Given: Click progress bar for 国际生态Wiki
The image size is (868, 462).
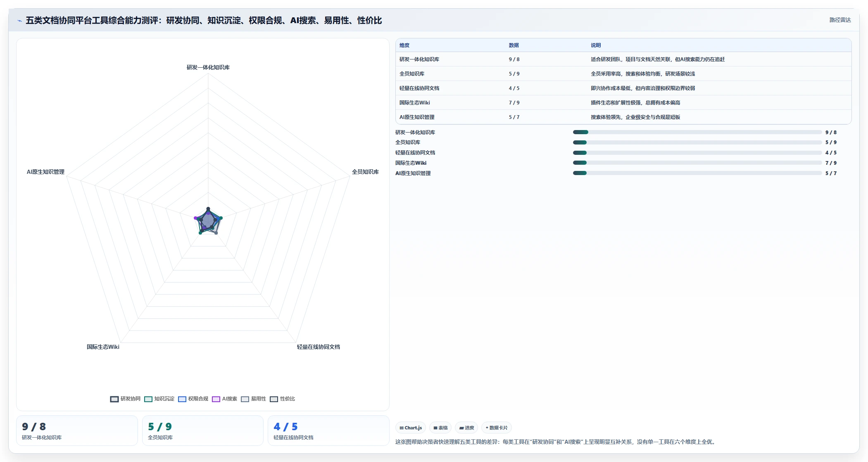Looking at the screenshot, I should coord(697,163).
